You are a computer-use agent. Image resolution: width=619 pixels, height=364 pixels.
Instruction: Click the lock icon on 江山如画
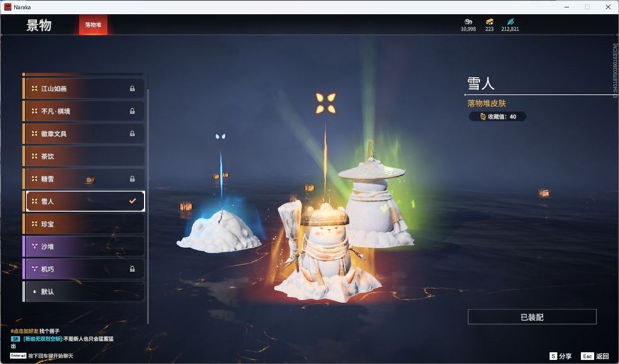tap(132, 89)
